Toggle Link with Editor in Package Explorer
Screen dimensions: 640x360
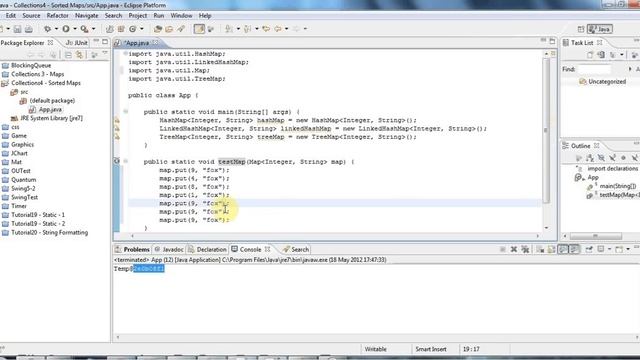[79, 55]
